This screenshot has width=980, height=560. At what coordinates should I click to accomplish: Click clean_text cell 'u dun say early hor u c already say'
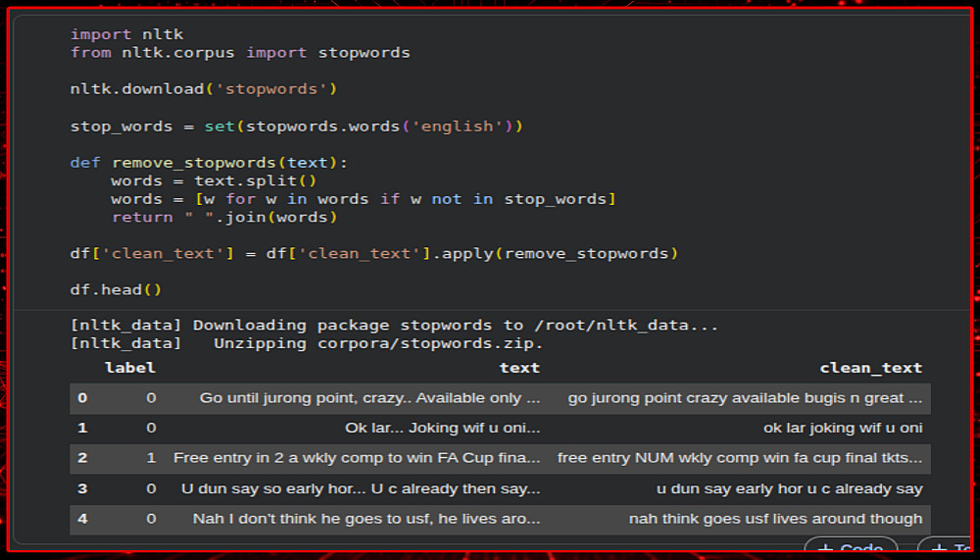789,488
